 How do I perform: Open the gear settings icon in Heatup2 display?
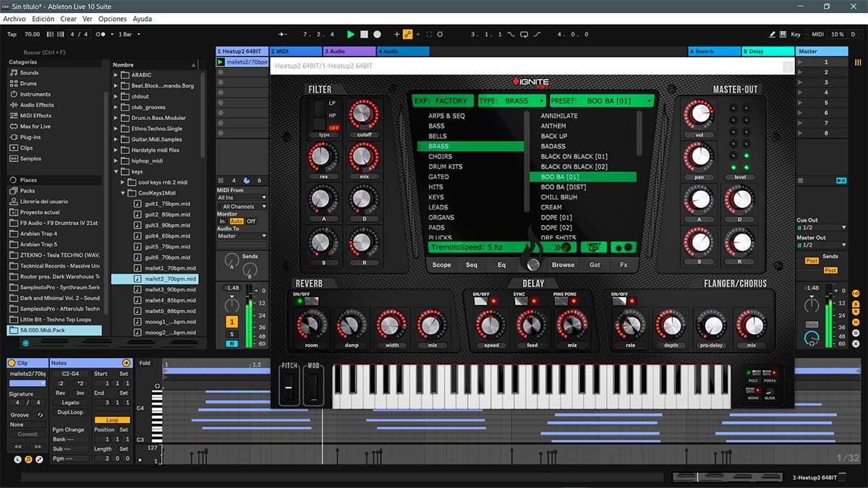(624, 247)
